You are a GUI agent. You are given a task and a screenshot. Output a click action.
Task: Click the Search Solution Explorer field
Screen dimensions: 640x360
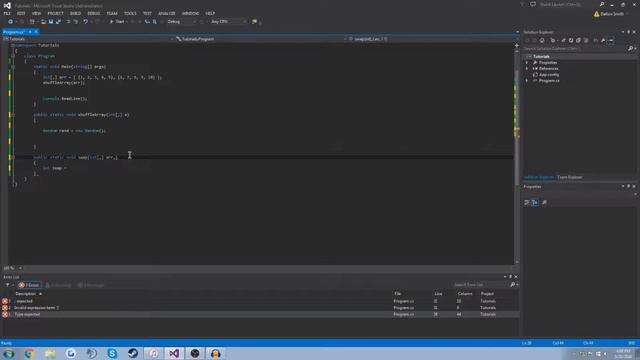click(575, 49)
